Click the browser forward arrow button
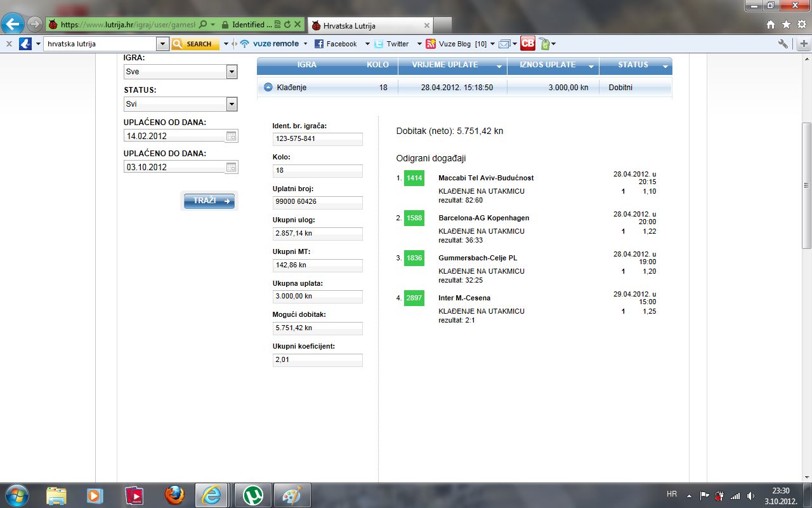This screenshot has height=508, width=812. [x=35, y=25]
